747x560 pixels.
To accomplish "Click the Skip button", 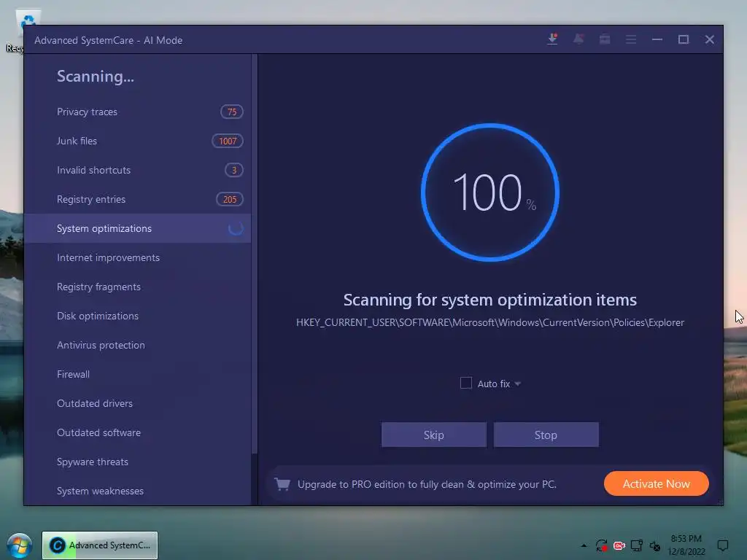I will coord(434,435).
